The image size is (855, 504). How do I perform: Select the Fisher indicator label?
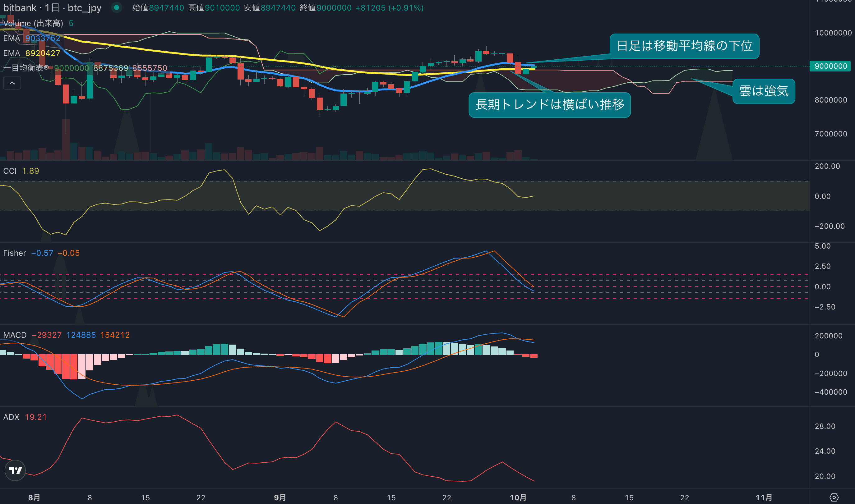[14, 253]
